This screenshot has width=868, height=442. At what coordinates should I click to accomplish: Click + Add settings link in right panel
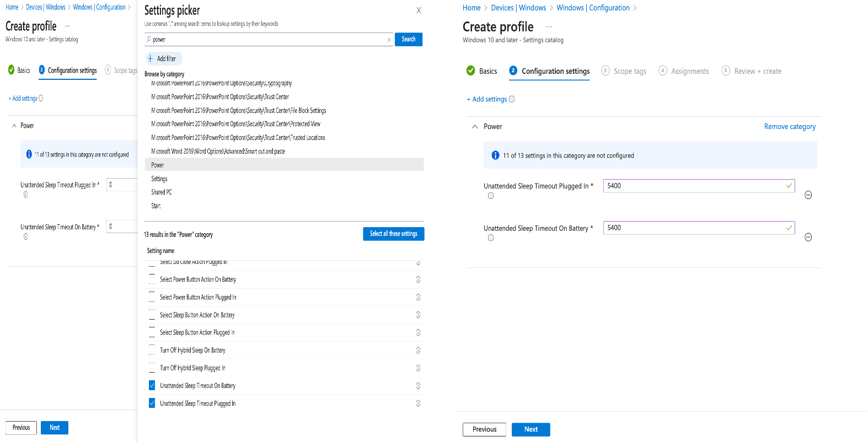(486, 99)
